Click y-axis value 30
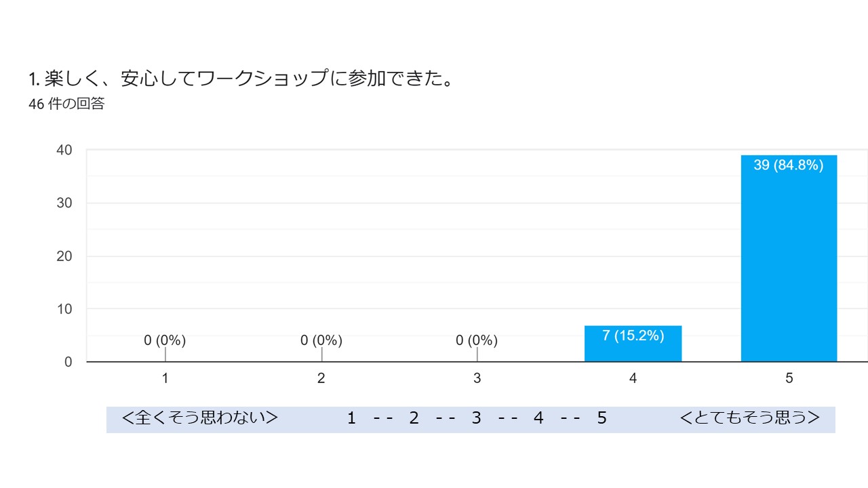 coord(64,203)
